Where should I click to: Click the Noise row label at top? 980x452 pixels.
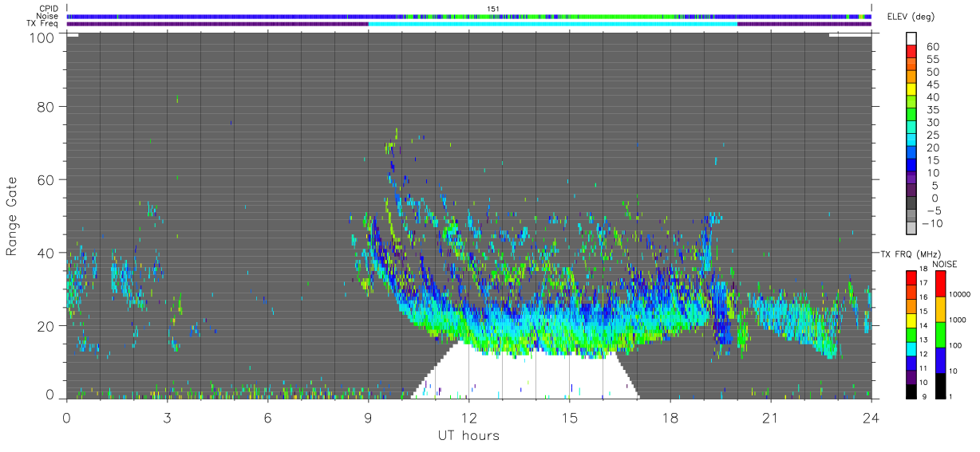tap(48, 16)
